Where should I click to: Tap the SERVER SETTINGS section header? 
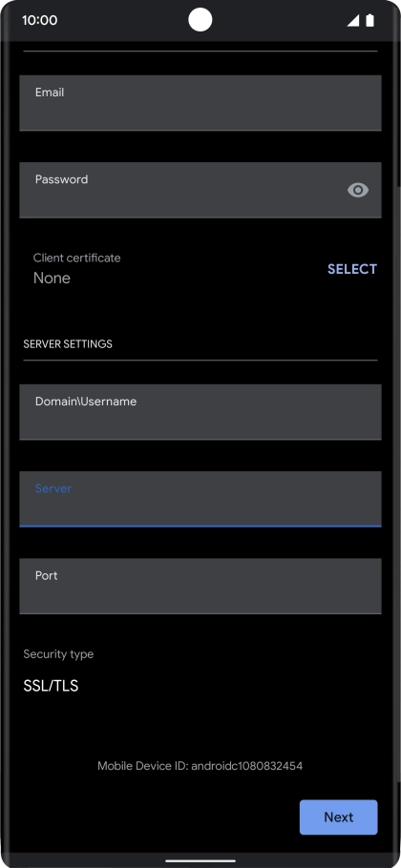68,343
